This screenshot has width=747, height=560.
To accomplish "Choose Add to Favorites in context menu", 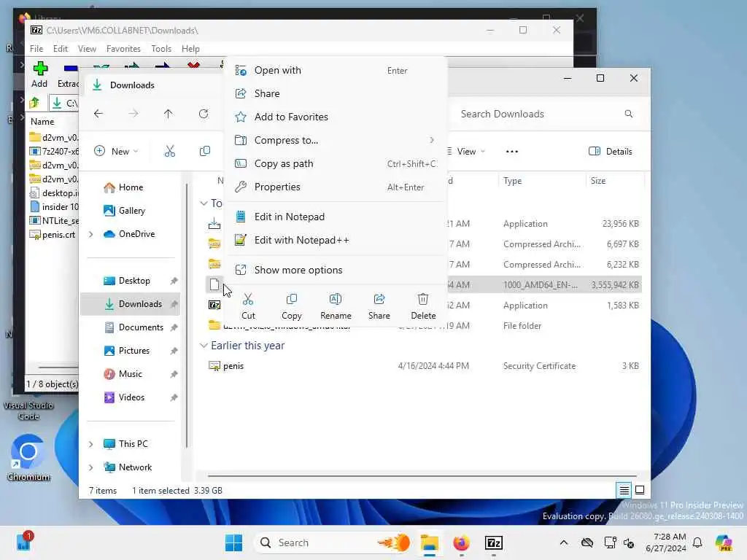I will point(335,117).
